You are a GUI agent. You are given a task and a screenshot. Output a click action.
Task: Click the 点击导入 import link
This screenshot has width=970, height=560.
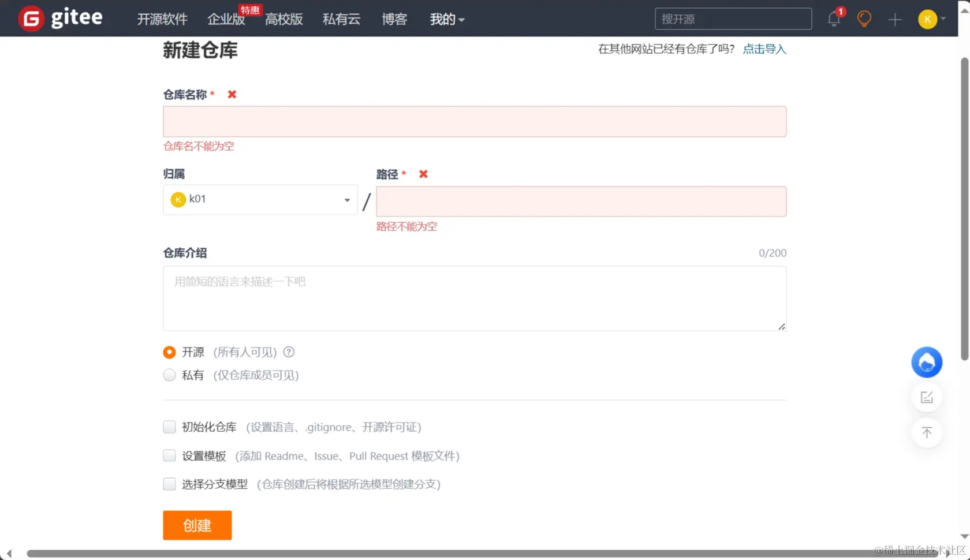coord(764,49)
